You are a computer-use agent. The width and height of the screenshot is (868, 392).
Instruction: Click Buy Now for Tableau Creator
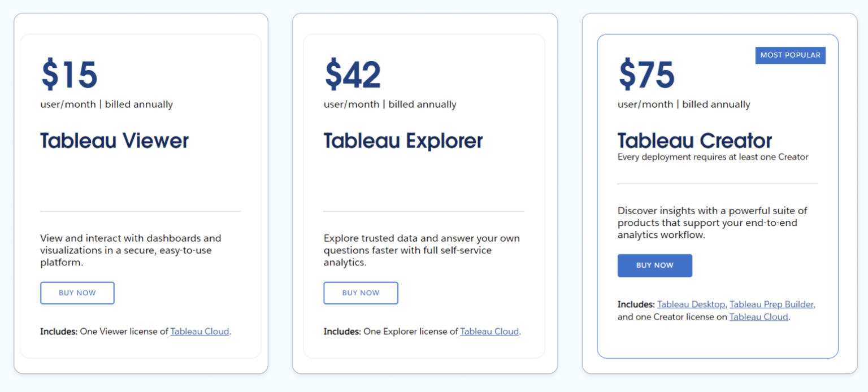pos(654,265)
